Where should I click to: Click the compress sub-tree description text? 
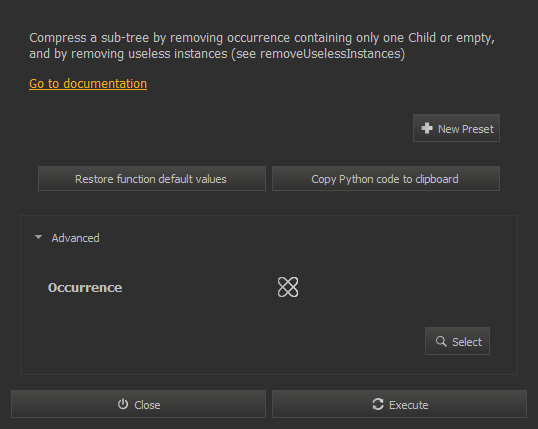coord(262,46)
